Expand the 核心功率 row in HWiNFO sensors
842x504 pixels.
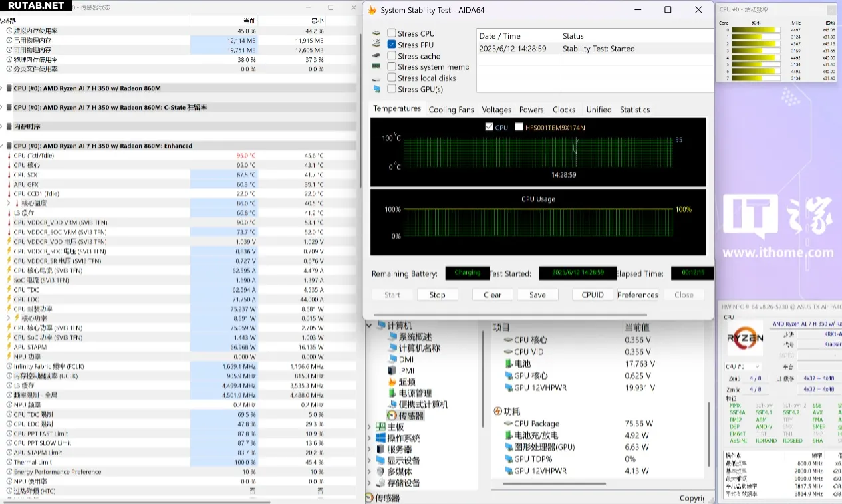pyautogui.click(x=9, y=318)
